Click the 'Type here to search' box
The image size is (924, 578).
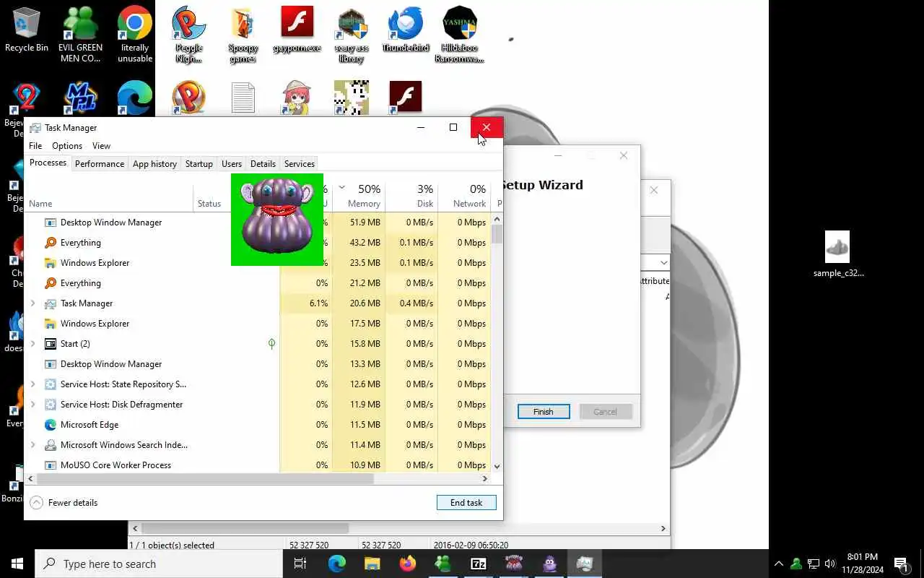159,564
